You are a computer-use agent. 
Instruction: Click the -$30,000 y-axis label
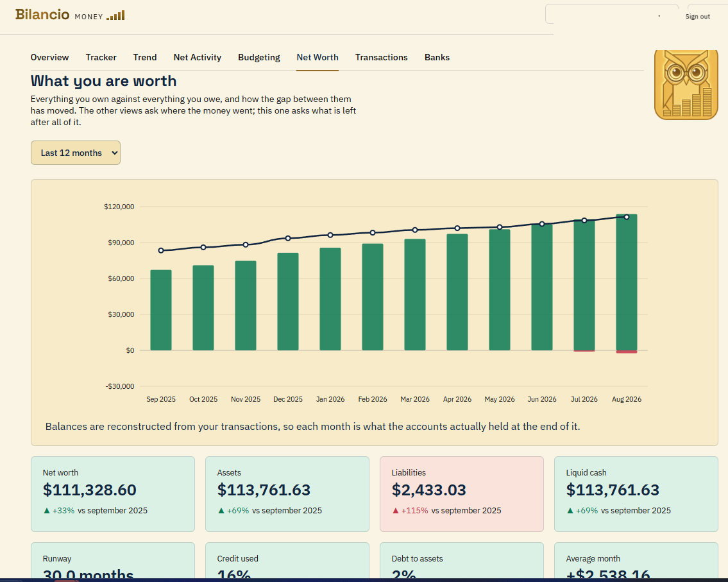coord(120,386)
